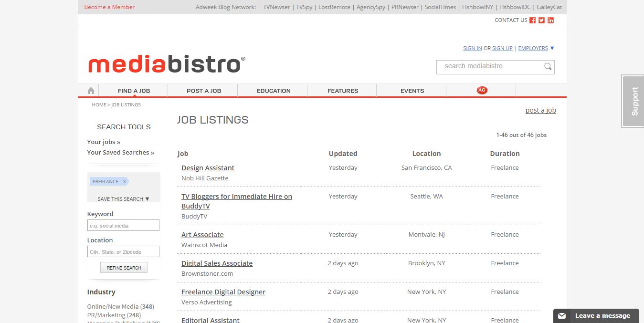Open the Events menu
Screen dimensions: 644x323
pos(412,91)
